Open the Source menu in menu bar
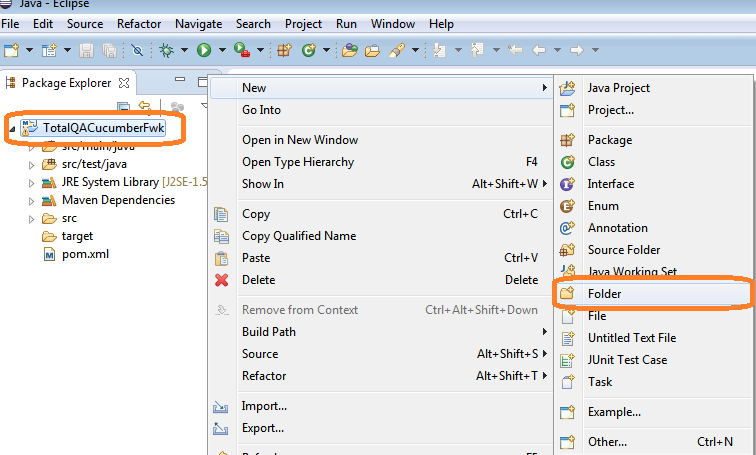 tap(85, 24)
